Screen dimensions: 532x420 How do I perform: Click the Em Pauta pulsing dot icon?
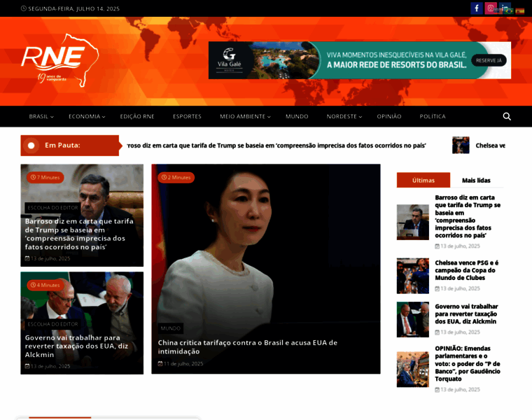[31, 146]
